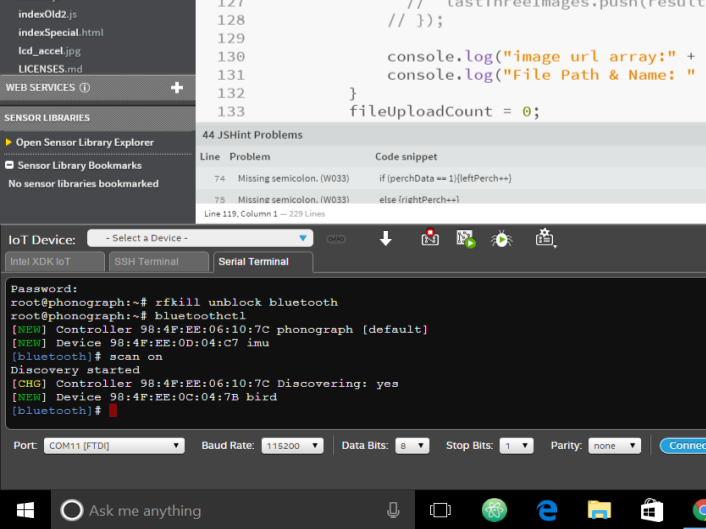
Task: Click the Cortana microphone icon
Action: click(x=394, y=510)
